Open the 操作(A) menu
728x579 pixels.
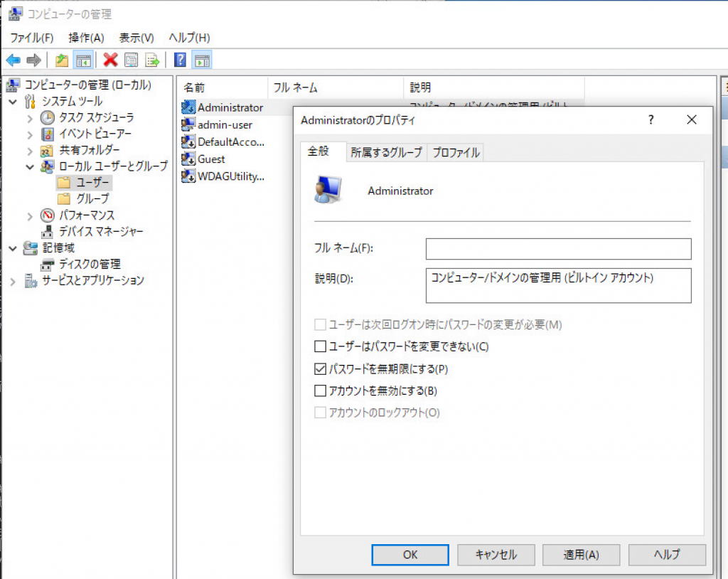pyautogui.click(x=86, y=37)
